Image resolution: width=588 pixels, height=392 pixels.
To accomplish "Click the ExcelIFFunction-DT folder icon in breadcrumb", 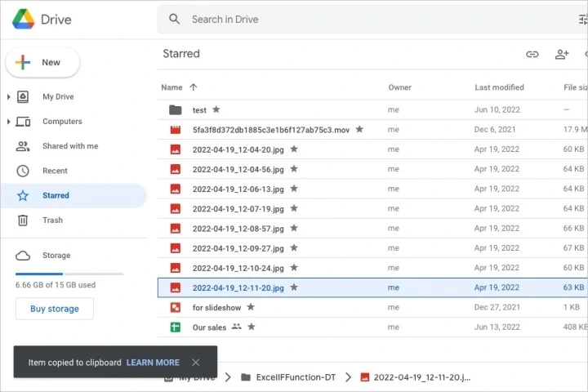I will pos(246,377).
